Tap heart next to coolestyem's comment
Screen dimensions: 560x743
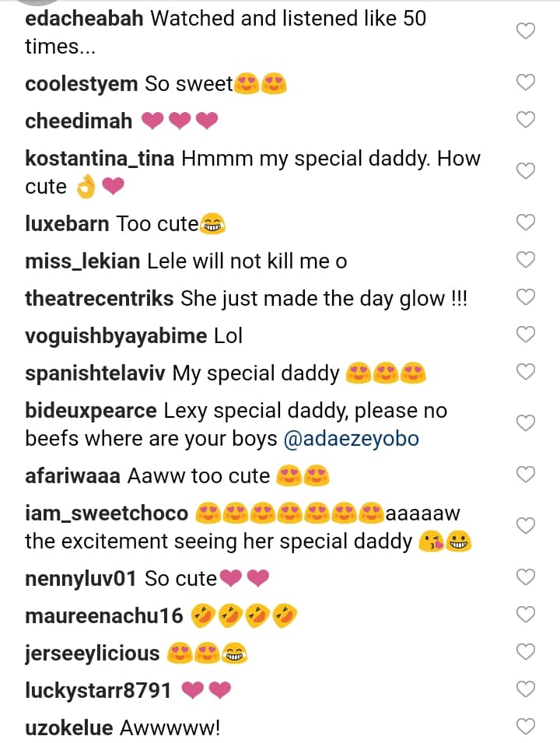point(527,82)
